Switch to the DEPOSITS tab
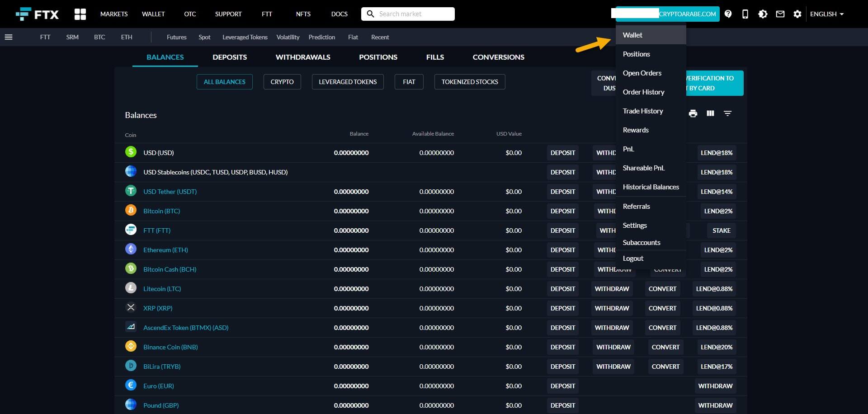The height and width of the screenshot is (414, 868). [230, 57]
